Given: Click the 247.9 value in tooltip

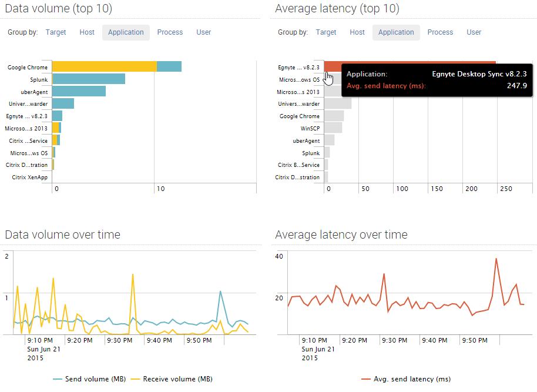Looking at the screenshot, I should [517, 86].
